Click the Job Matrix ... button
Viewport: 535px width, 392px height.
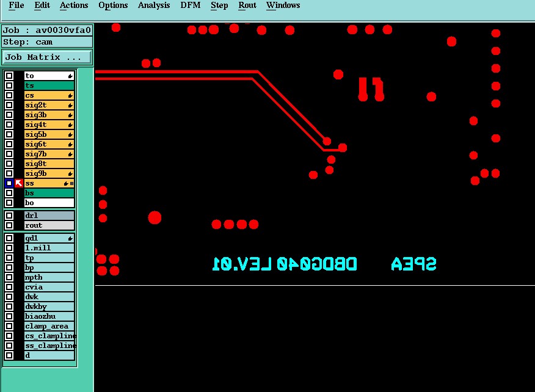tap(47, 57)
